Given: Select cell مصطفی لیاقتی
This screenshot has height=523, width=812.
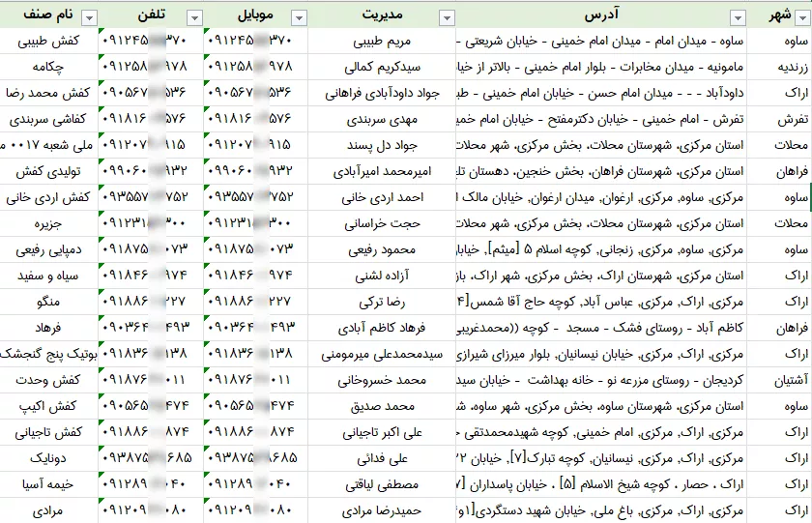Looking at the screenshot, I should point(382,484).
